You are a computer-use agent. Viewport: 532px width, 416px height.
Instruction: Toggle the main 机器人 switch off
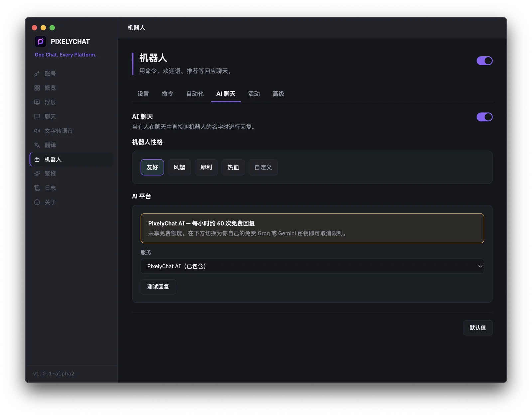coord(484,61)
